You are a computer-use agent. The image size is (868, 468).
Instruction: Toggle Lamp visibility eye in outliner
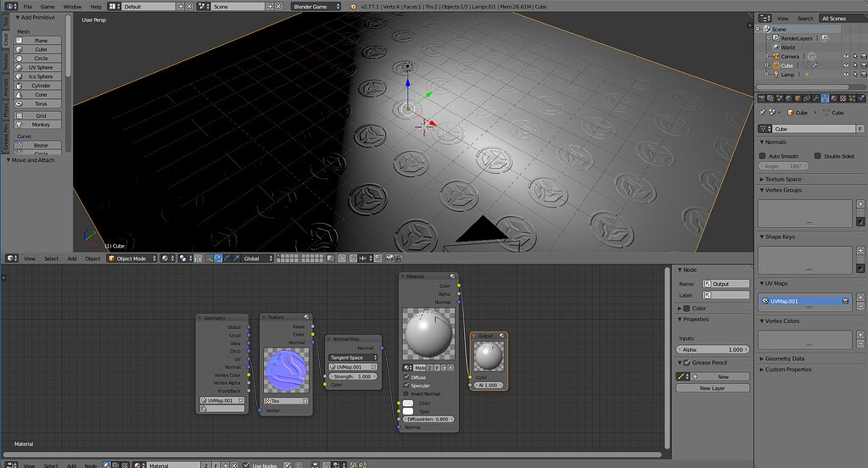(846, 74)
